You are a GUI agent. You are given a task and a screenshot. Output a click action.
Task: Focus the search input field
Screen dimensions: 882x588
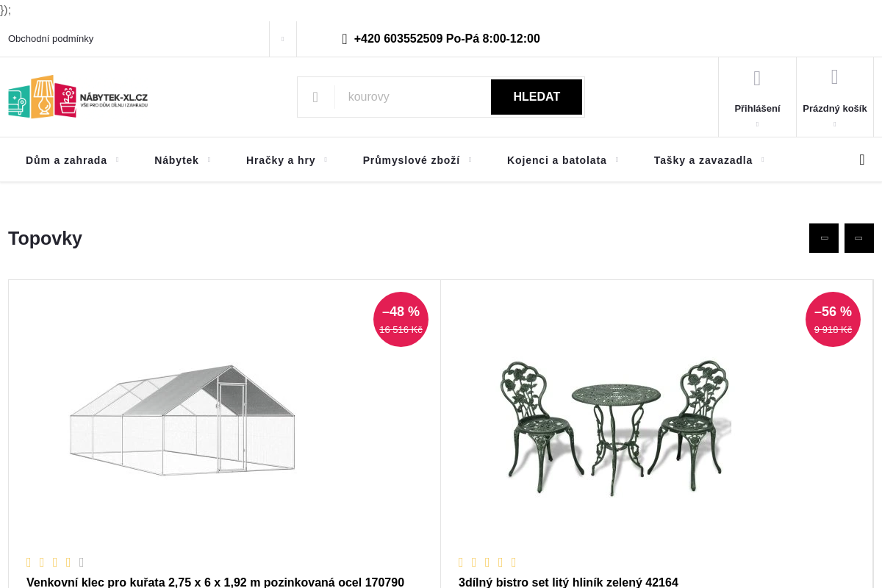click(x=412, y=97)
